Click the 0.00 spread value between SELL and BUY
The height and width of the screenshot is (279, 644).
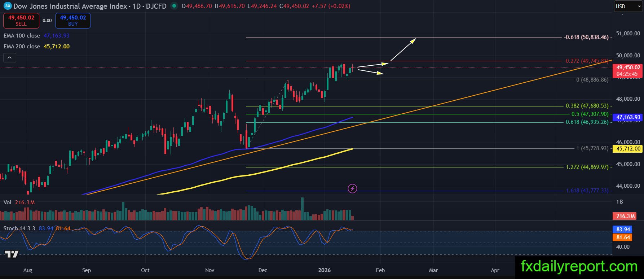point(47,21)
